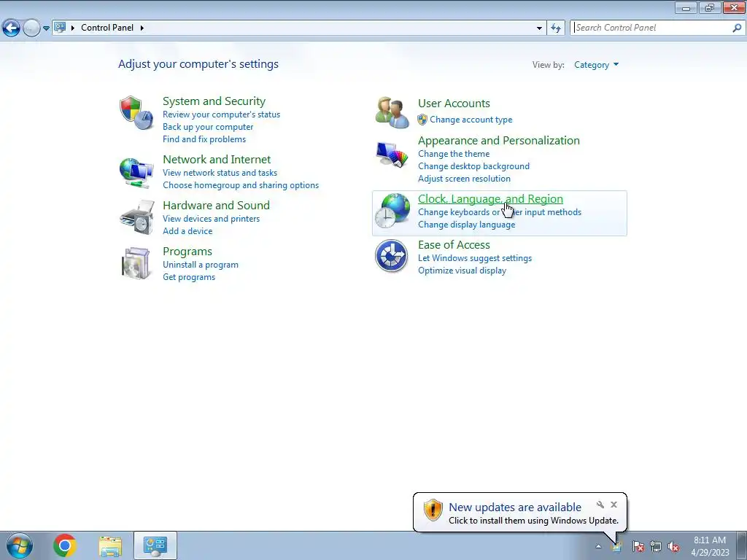Open the Ease of Access icon
The image size is (747, 560).
pos(391,256)
